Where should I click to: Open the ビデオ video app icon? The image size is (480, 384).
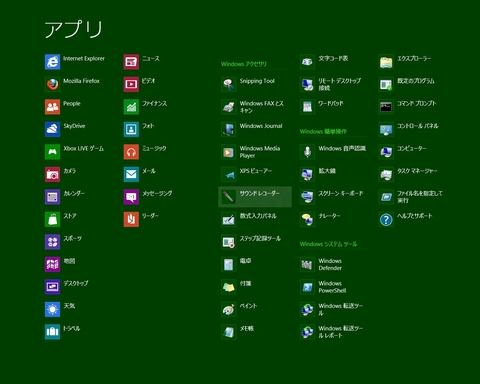pos(131,84)
